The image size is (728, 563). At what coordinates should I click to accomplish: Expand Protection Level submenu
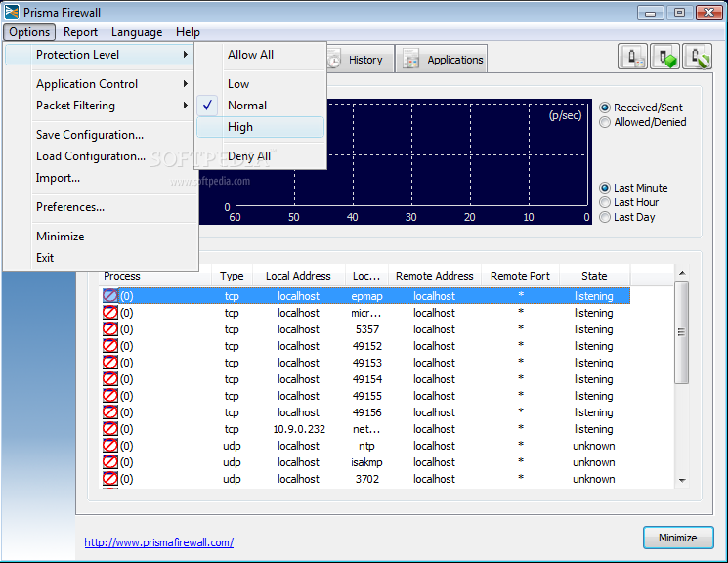pos(100,55)
